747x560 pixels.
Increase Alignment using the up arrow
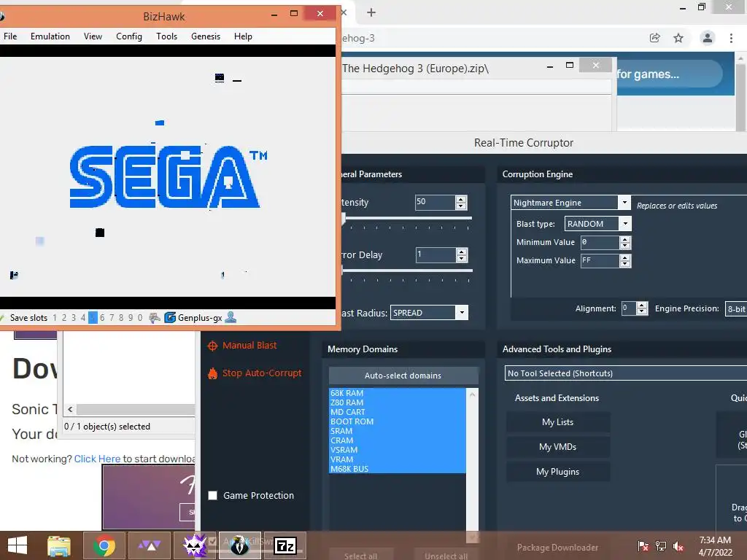click(642, 306)
